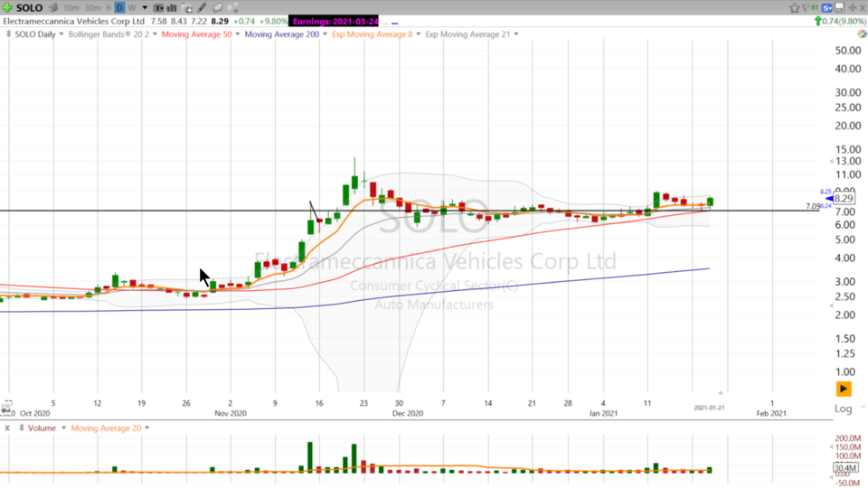Click the 7.09 horizontal line price label
The height and width of the screenshot is (488, 868).
pyautogui.click(x=813, y=206)
